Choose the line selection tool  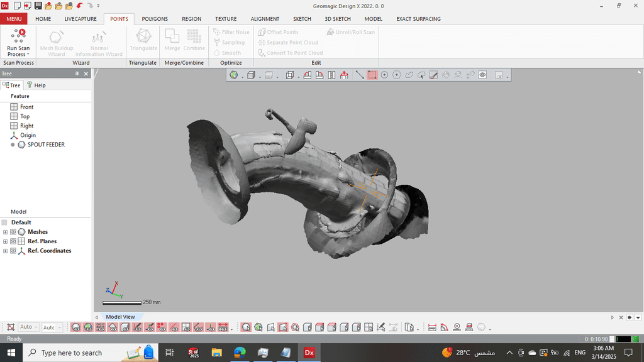[x=360, y=75]
